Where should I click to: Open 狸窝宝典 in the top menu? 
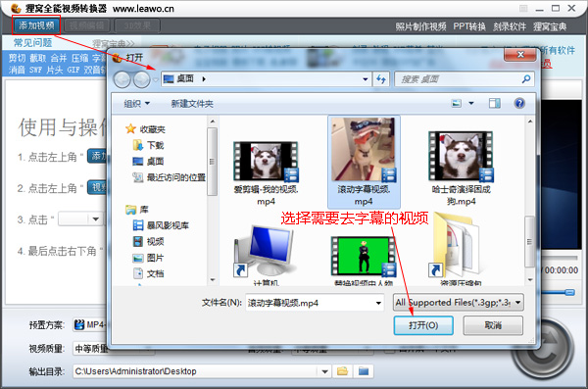pos(550,26)
